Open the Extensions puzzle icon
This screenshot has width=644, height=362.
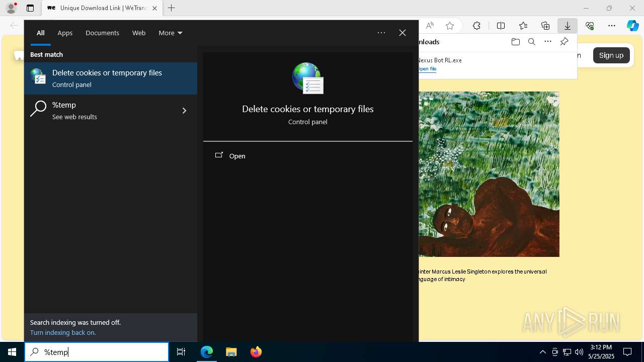point(476,26)
